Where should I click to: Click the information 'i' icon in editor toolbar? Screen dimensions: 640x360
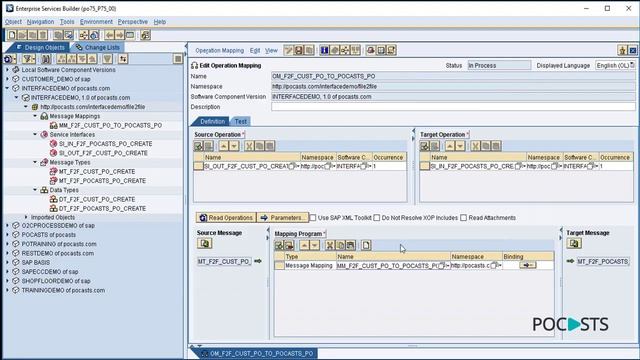tap(324, 50)
